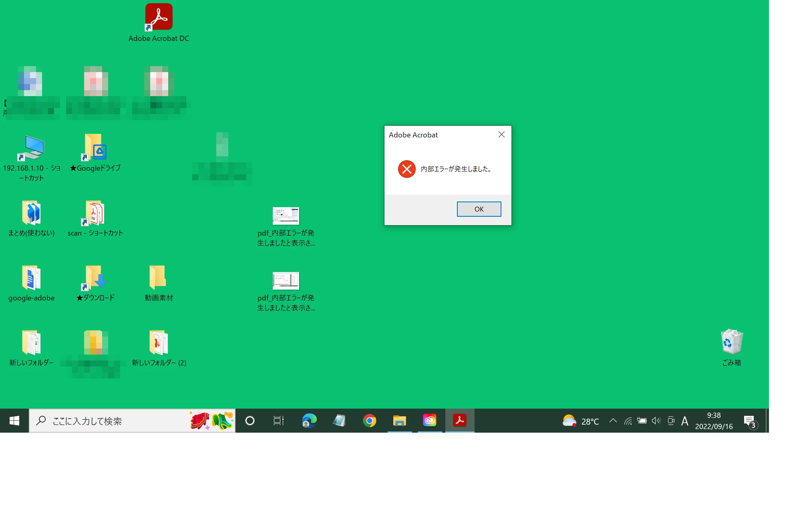Select the upper pdf_内部エラー screenshot thumbnail

286,216
